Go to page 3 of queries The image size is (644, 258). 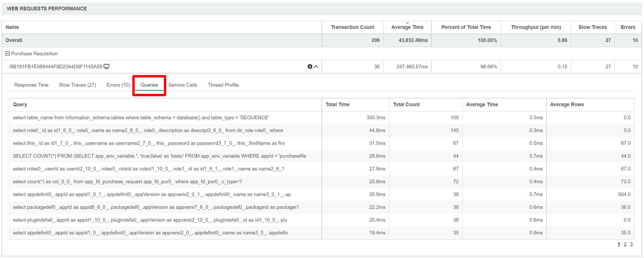click(x=631, y=244)
